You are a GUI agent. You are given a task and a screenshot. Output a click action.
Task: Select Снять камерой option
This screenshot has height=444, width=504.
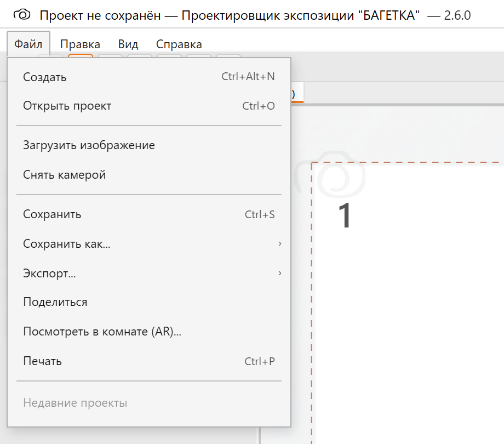tap(149, 174)
